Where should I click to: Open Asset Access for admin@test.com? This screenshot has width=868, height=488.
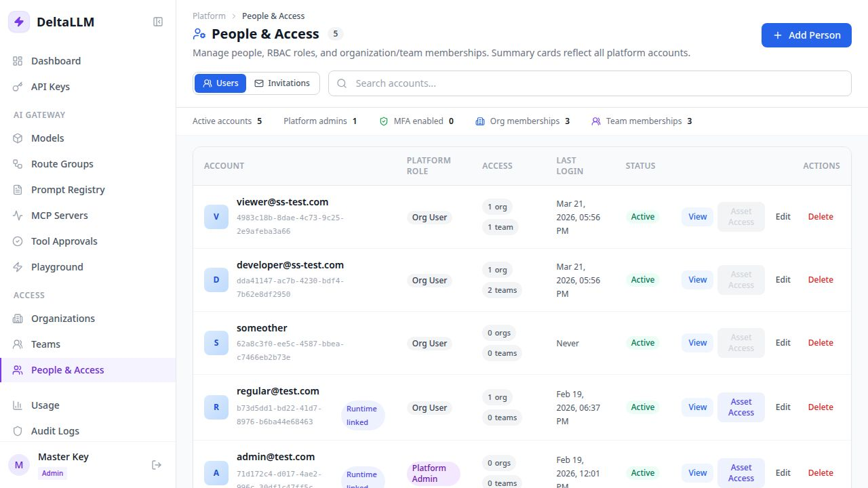tap(741, 473)
